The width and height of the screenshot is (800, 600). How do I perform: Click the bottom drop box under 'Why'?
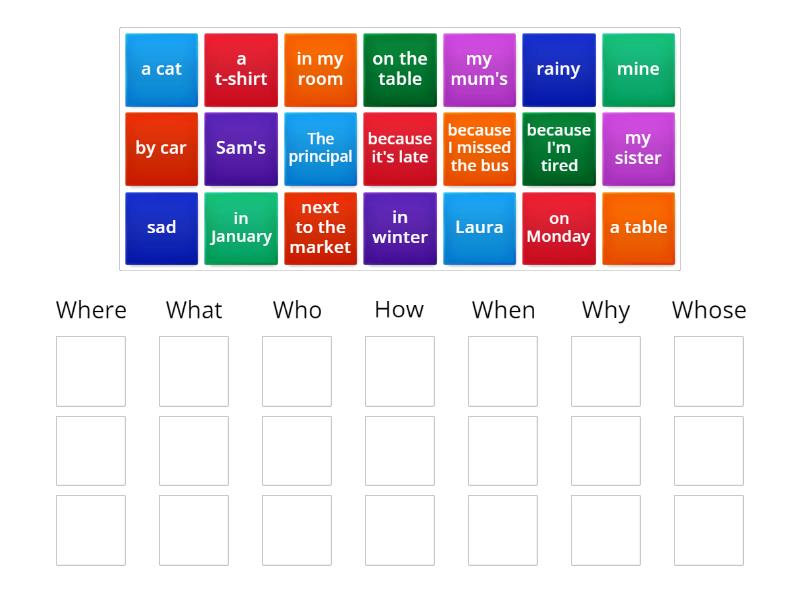click(606, 528)
